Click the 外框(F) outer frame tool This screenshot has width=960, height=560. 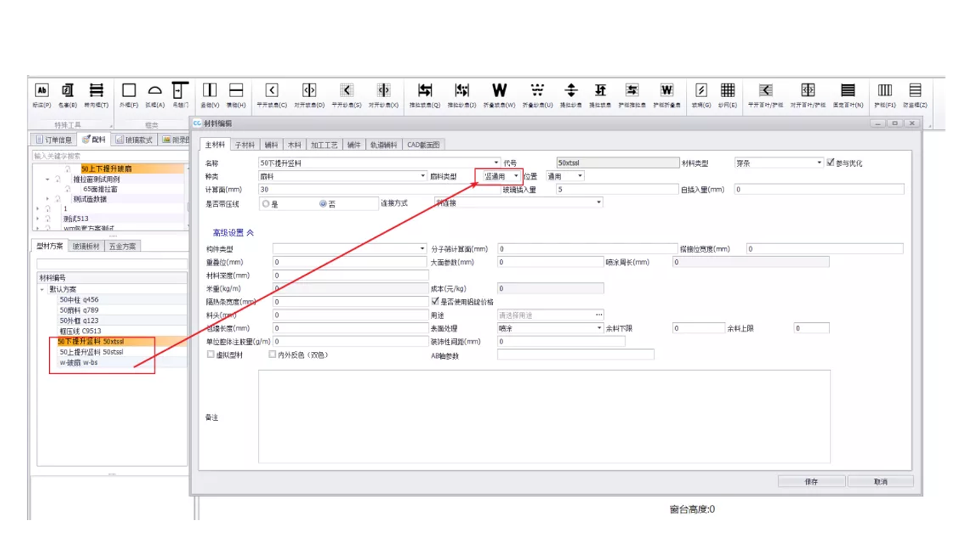click(x=129, y=93)
